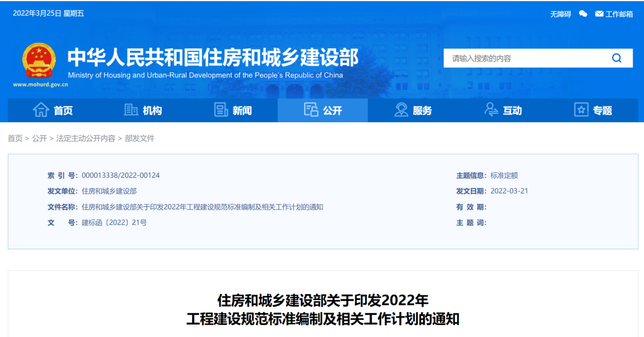Click the ministry Chinese title heading
The image size is (644, 337).
pos(213,57)
